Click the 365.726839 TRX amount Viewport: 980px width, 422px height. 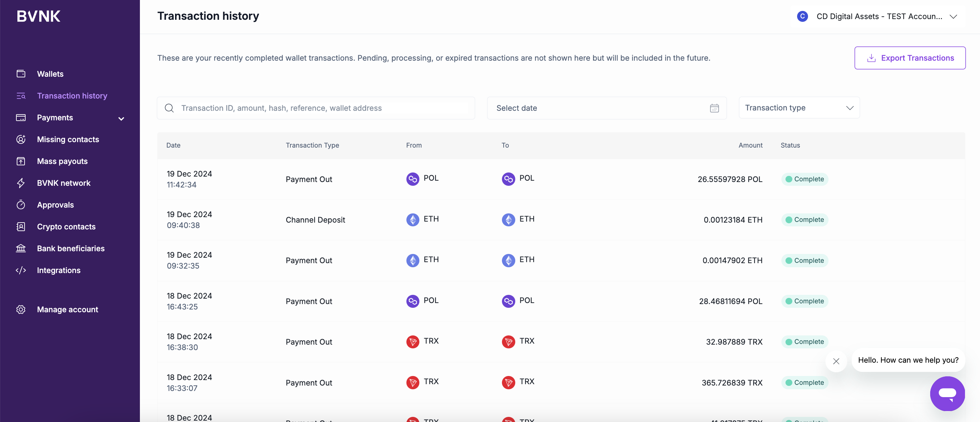tap(732, 382)
